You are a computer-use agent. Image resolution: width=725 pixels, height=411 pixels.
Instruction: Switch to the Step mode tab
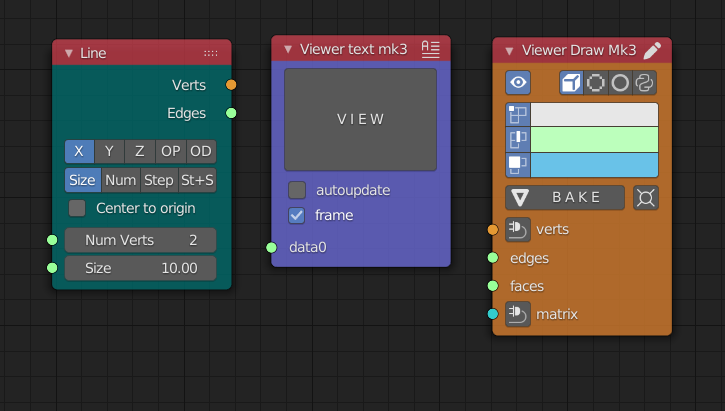click(x=158, y=180)
